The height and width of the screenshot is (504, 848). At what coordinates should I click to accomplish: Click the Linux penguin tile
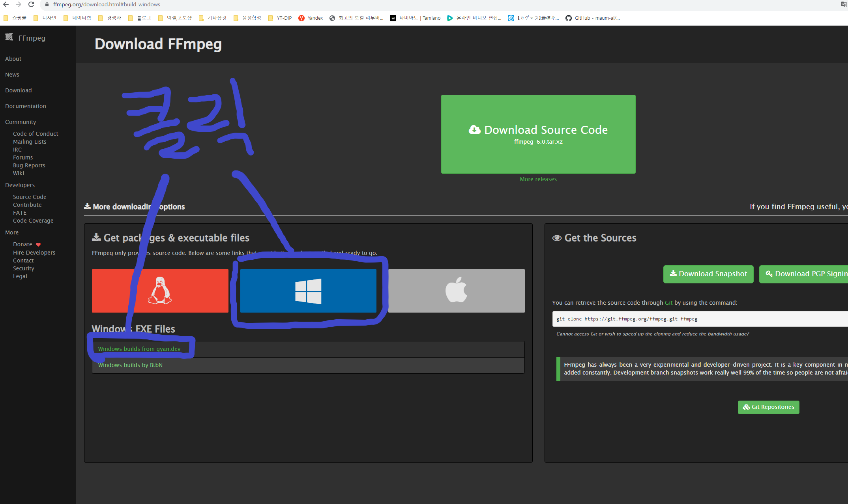[x=160, y=291]
